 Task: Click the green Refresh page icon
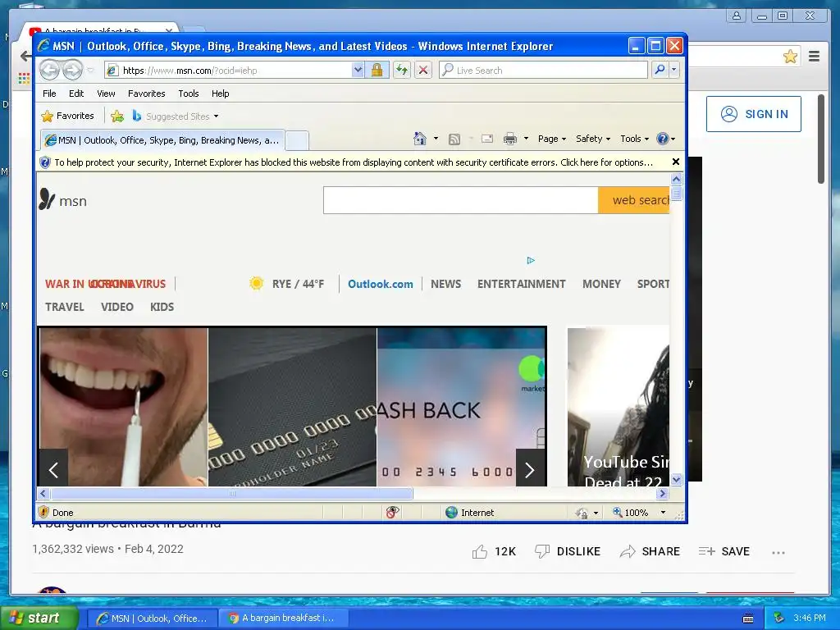pos(402,71)
